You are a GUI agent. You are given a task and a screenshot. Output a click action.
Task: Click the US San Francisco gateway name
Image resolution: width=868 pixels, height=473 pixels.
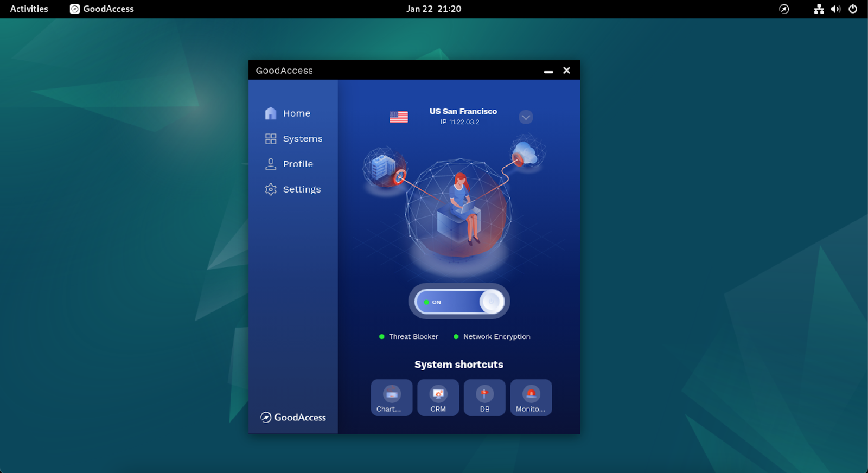click(x=463, y=111)
